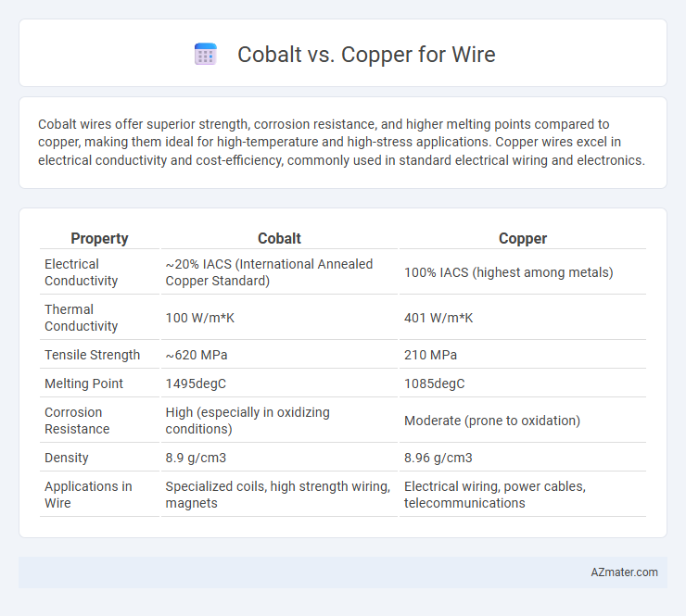
Task: Select the 'Corrosion Resistance' row label
Action: 77,421
